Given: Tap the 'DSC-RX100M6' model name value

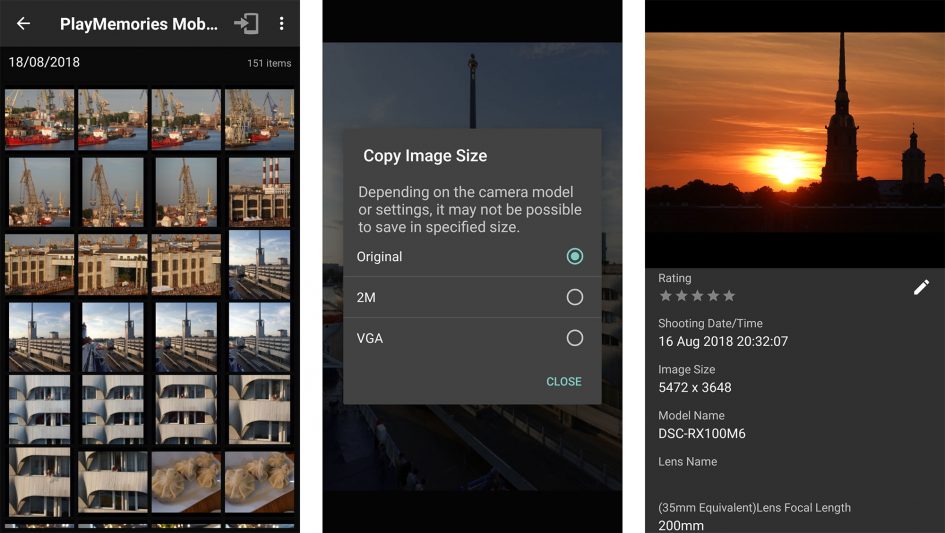Looking at the screenshot, I should click(702, 434).
